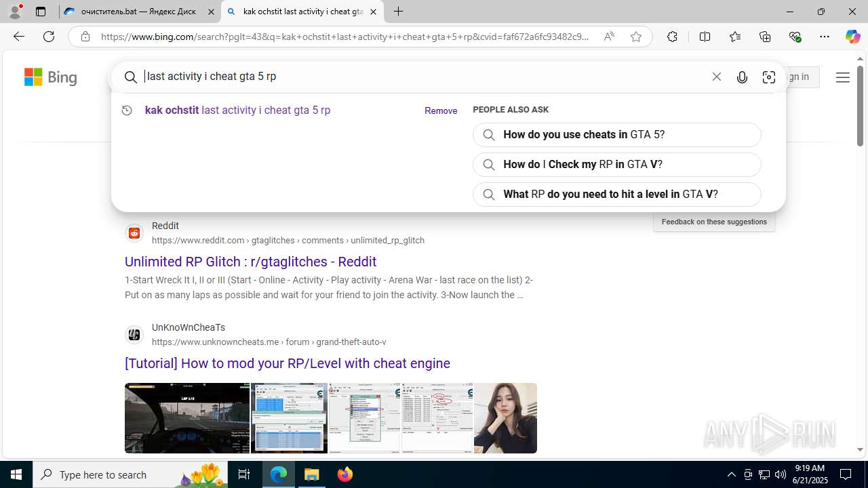Open Bing hamburger menu
Screen dimensions: 868x488
tap(842, 77)
